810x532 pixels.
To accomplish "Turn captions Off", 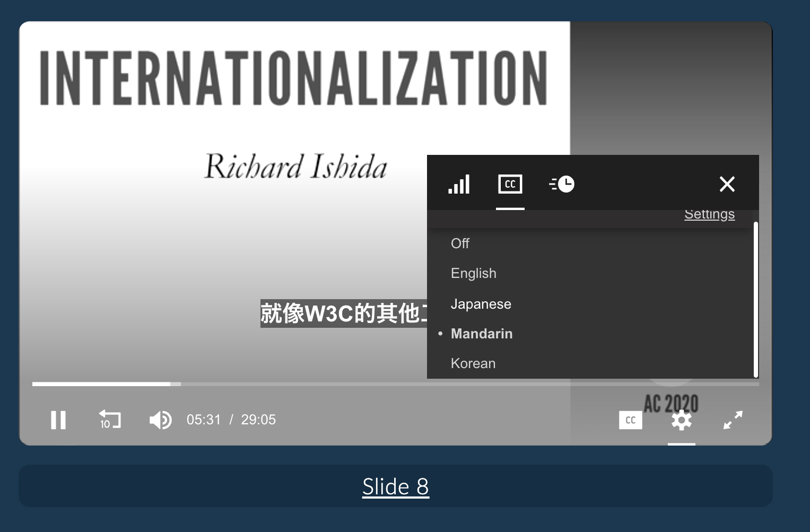I will coord(460,243).
